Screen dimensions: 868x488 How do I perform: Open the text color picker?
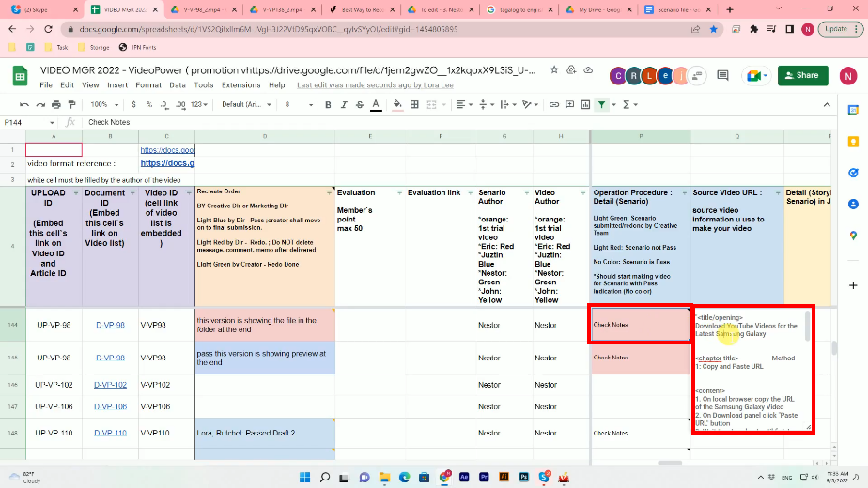[375, 104]
